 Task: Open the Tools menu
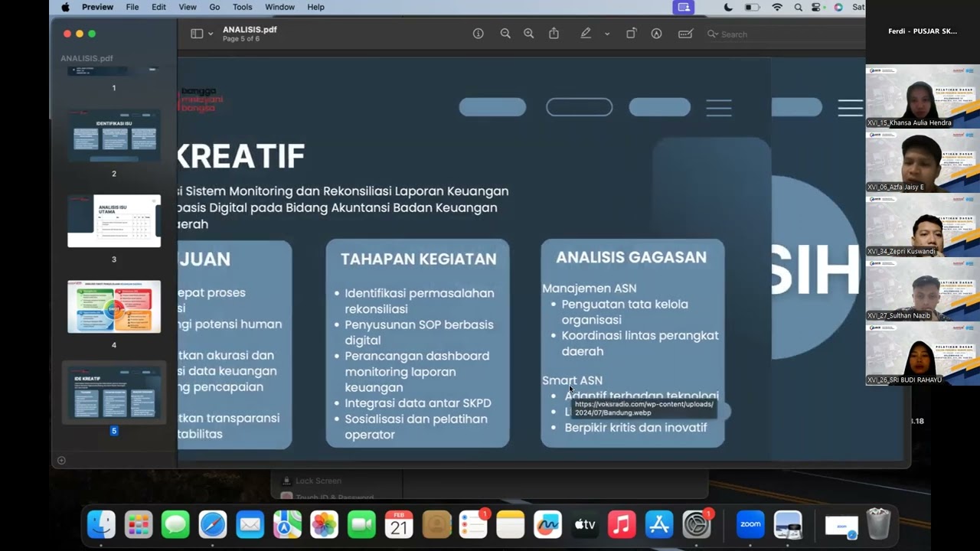point(243,7)
